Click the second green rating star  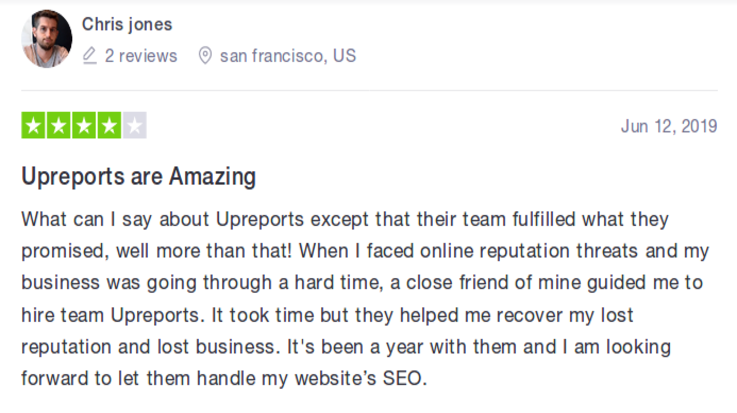coord(59,125)
